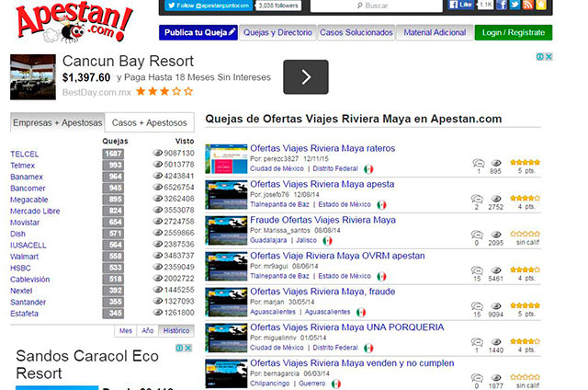
Task: Select the Empresas + Apestosas tab
Action: (57, 122)
